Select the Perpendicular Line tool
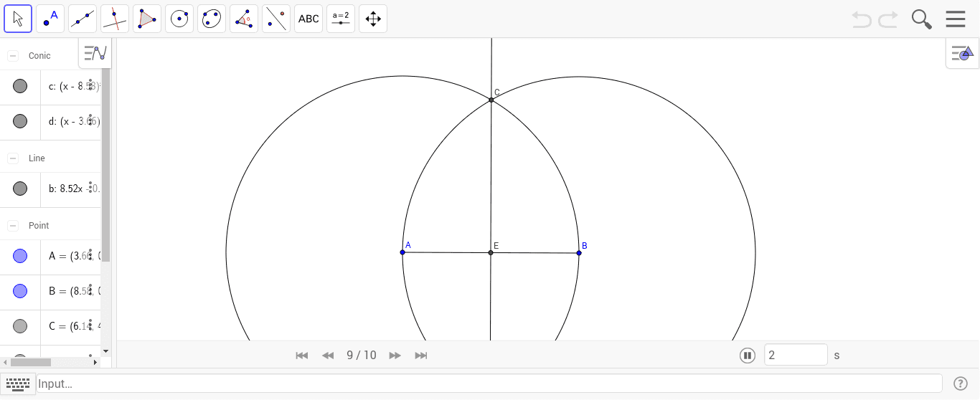Image resolution: width=980 pixels, height=400 pixels. [x=115, y=19]
